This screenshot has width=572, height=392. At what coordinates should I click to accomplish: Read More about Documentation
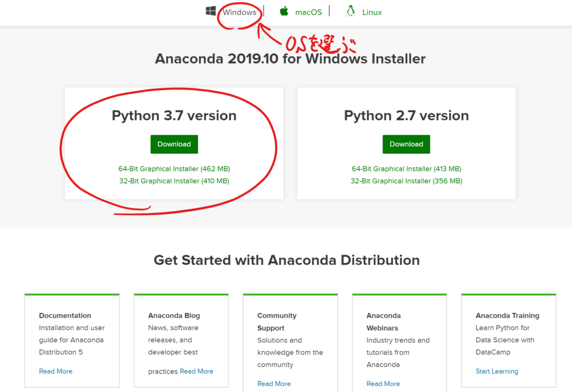[55, 371]
